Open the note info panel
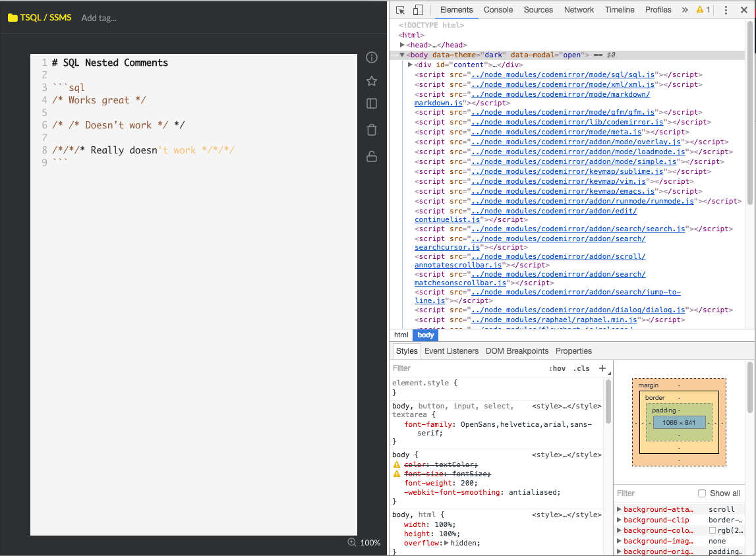Image resolution: width=756 pixels, height=556 pixels. click(x=371, y=57)
